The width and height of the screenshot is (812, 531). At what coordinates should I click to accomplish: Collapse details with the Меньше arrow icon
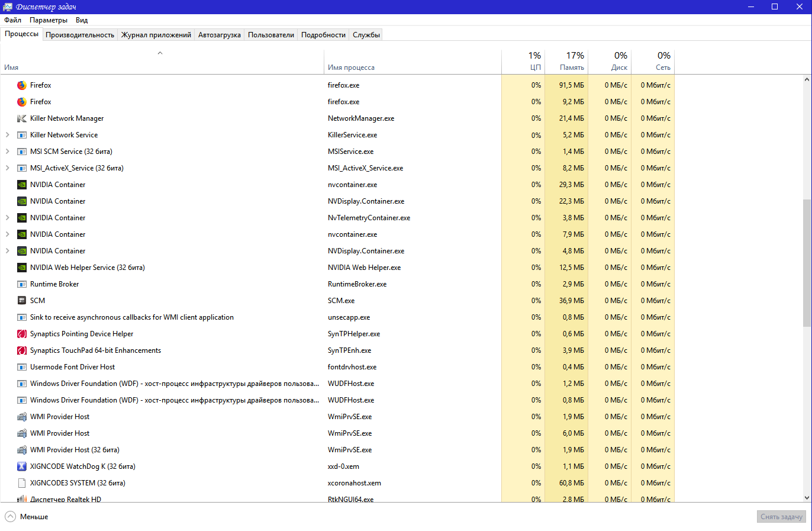click(x=10, y=517)
